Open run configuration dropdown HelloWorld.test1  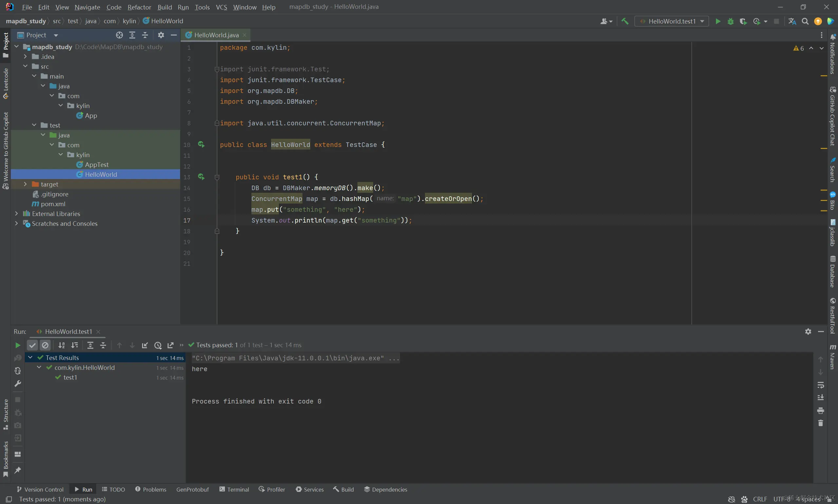tap(672, 21)
